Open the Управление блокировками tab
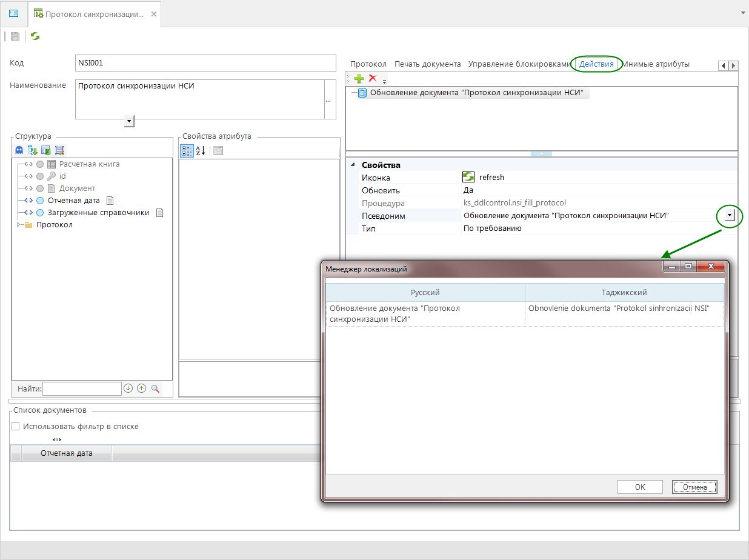The height and width of the screenshot is (560, 749). (x=519, y=64)
